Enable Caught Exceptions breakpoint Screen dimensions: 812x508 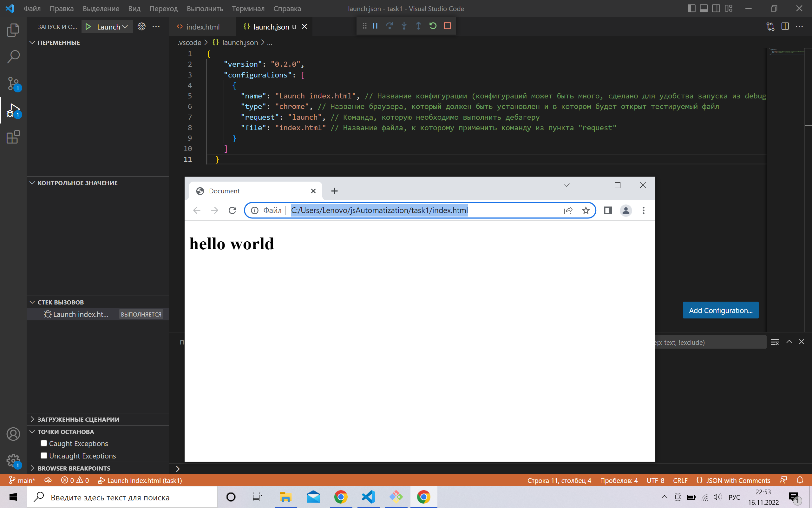coord(44,443)
